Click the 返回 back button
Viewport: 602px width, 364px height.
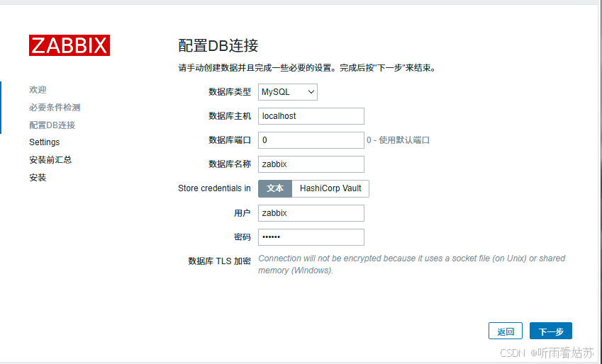[x=506, y=331]
